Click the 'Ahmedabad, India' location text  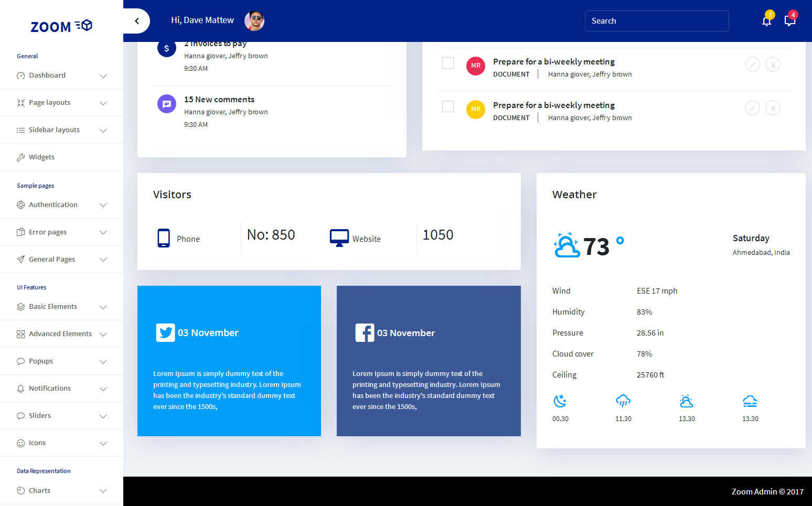tap(761, 253)
